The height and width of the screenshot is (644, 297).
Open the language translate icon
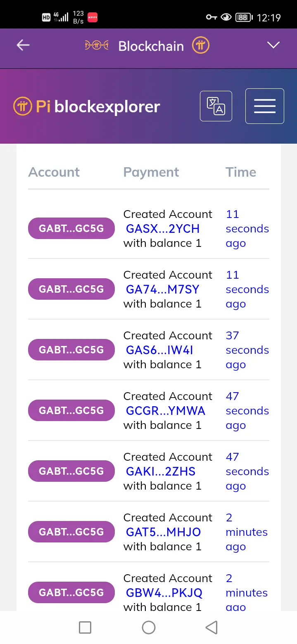pyautogui.click(x=216, y=107)
